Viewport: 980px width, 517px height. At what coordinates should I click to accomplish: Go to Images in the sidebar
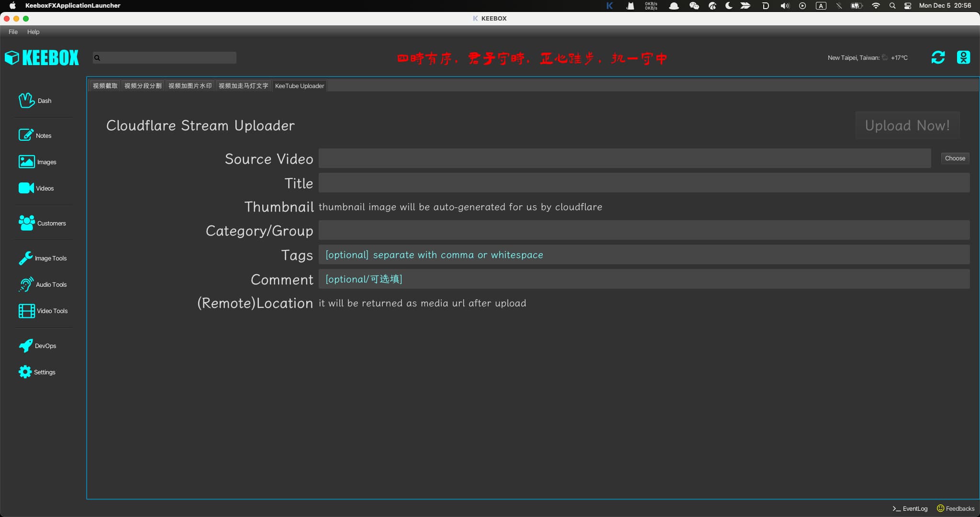[x=37, y=162]
